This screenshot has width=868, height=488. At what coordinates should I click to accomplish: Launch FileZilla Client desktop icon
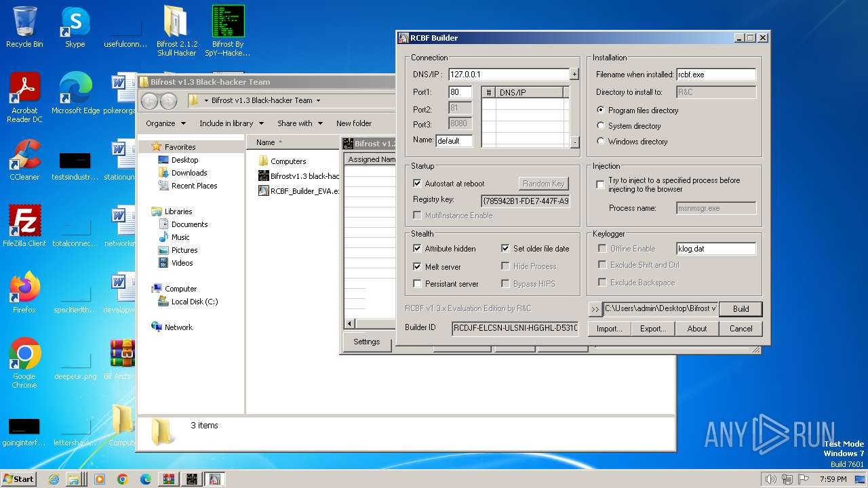(x=24, y=226)
